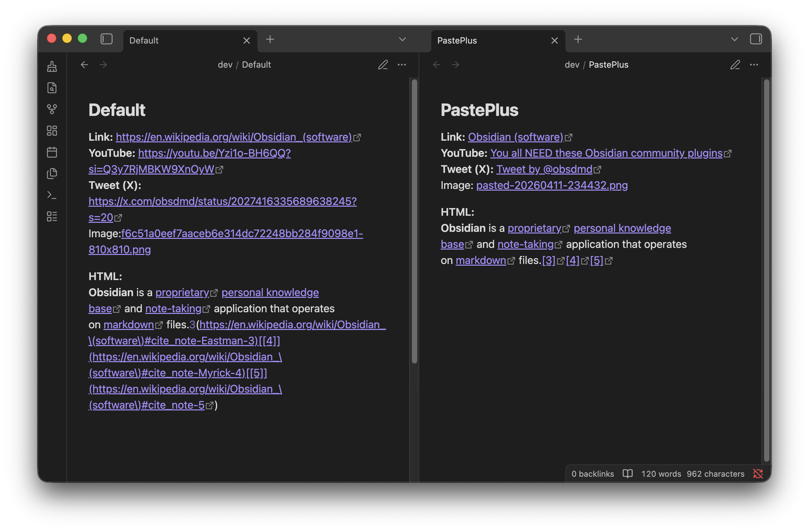The height and width of the screenshot is (532, 809).
Task: Click the 120 words status item
Action: [661, 474]
